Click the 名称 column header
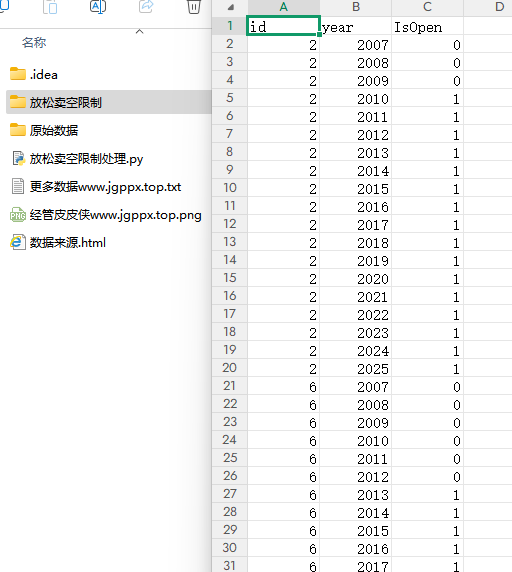This screenshot has width=512, height=572. [x=34, y=43]
